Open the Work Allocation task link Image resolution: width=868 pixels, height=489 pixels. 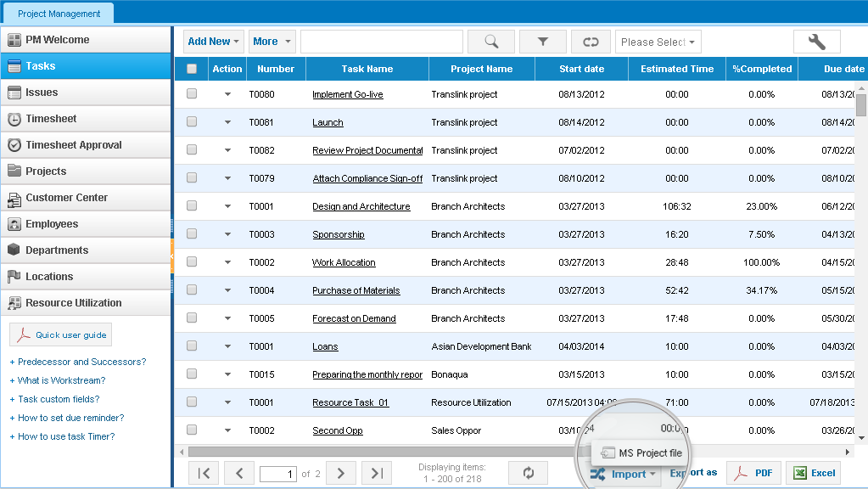(x=344, y=262)
